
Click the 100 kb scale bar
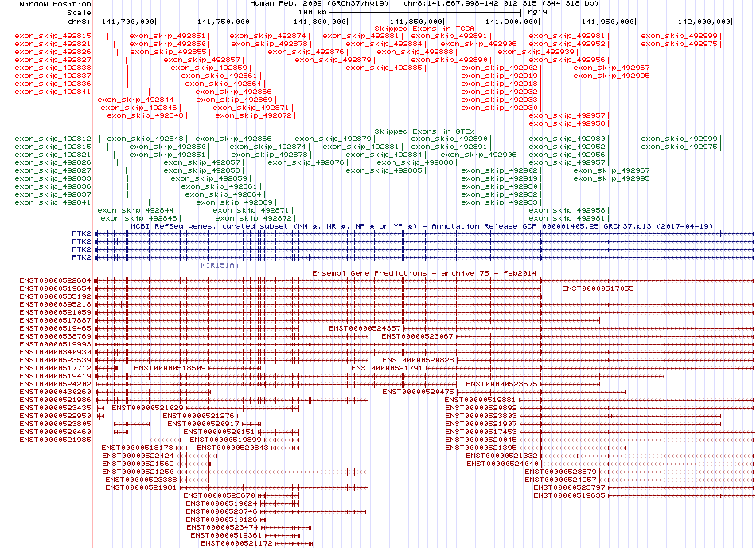[425, 12]
